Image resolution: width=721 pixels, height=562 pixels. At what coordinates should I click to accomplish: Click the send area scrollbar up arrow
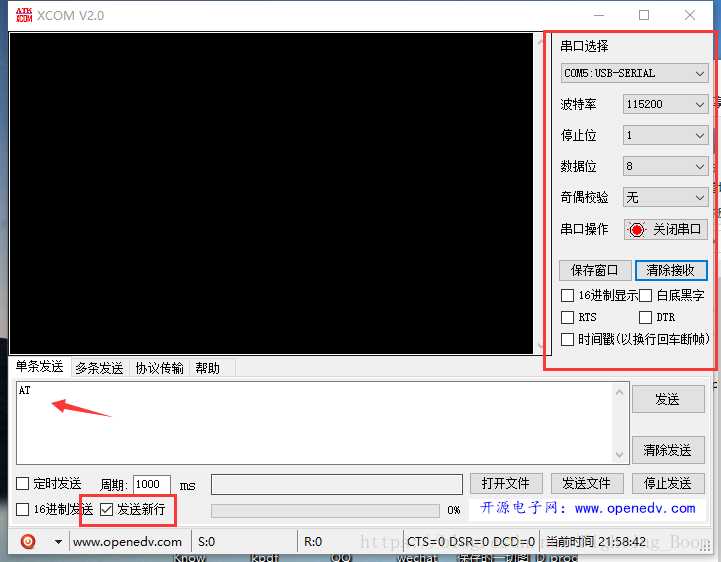coord(620,392)
